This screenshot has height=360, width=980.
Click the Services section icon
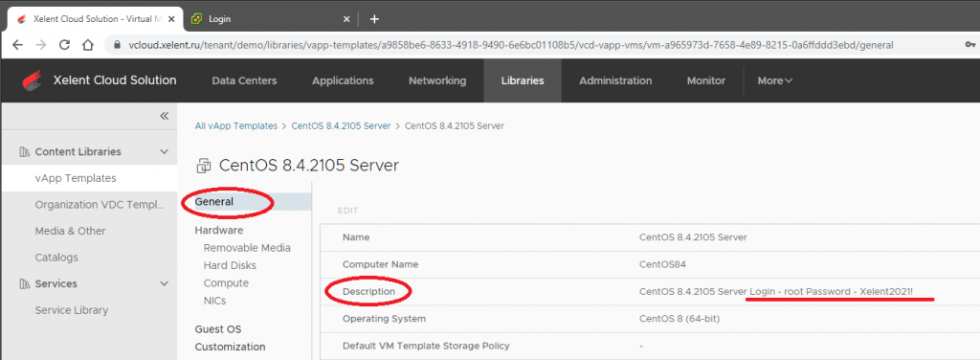click(x=24, y=283)
